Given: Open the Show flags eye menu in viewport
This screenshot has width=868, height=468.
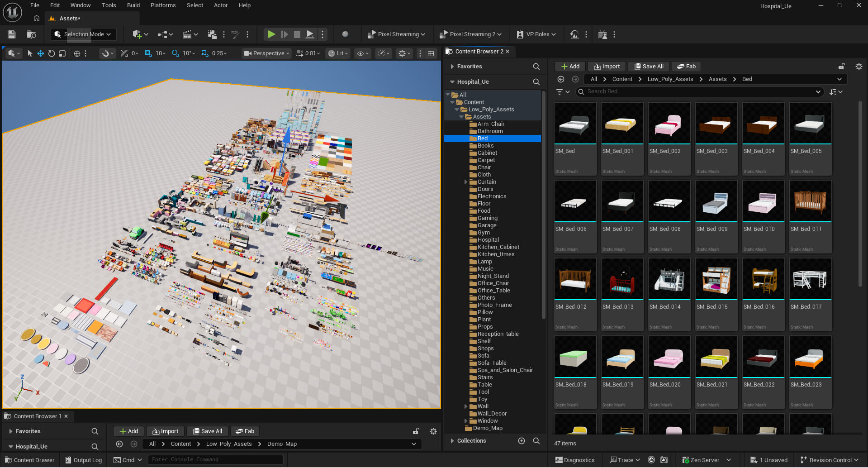Looking at the screenshot, I should point(363,53).
